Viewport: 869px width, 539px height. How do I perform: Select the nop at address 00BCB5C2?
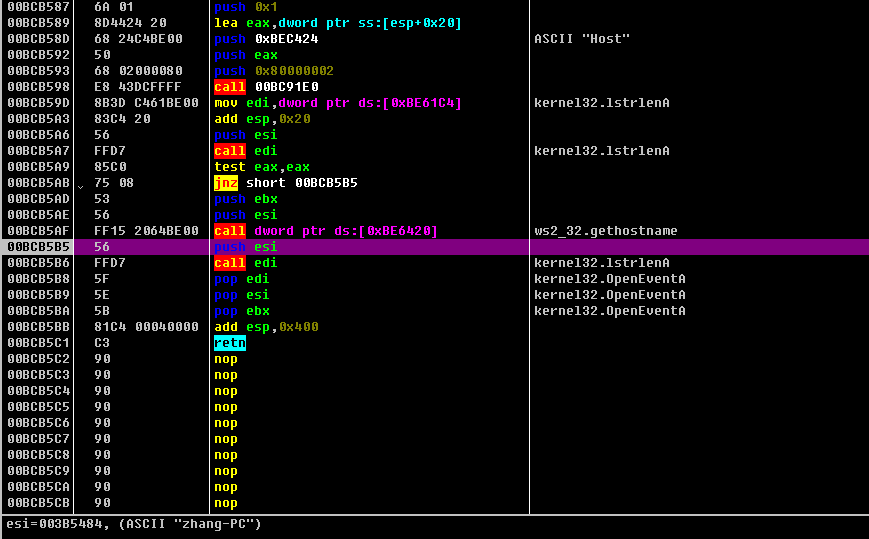point(226,360)
